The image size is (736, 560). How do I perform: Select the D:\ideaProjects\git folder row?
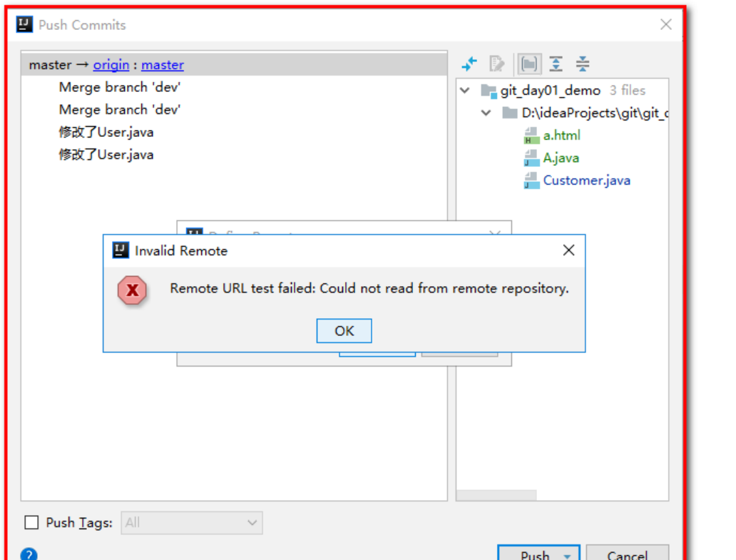562,113
